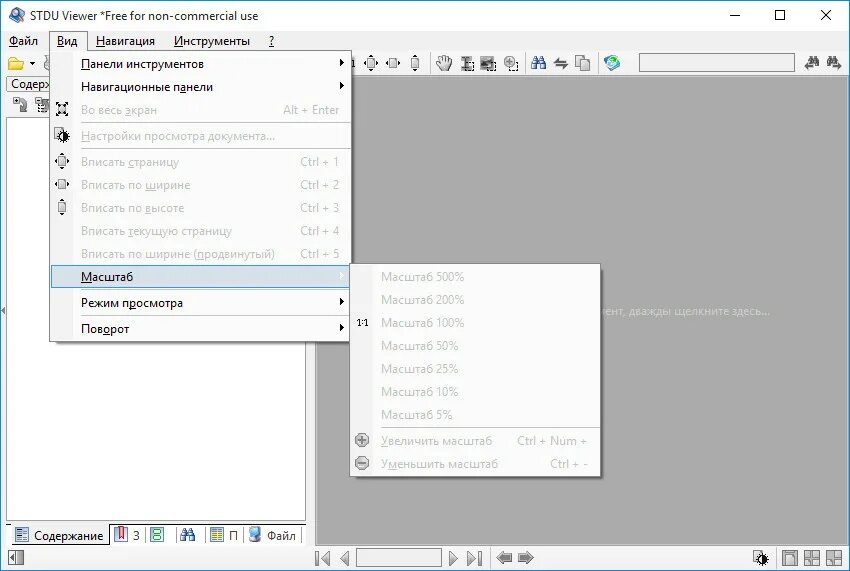Toggle the navigation panel icon at bottom left
850x571 pixels.
tap(16, 557)
